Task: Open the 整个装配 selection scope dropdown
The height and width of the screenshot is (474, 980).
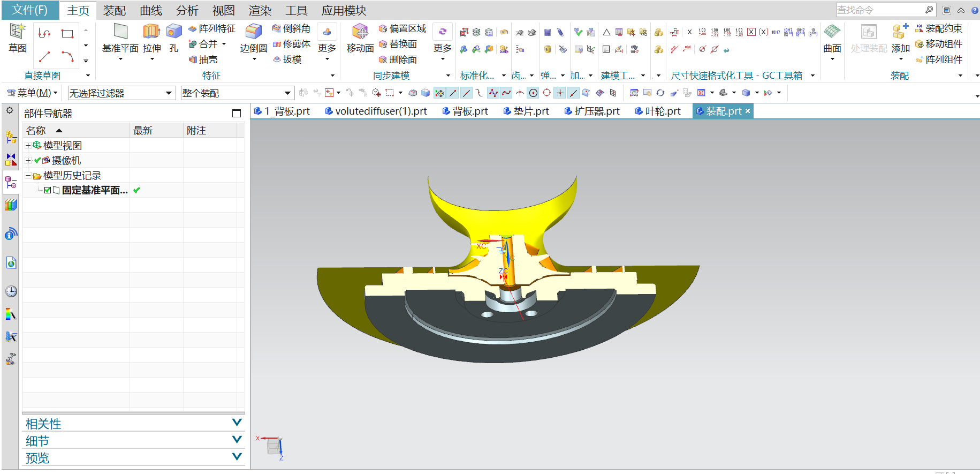Action: 238,93
